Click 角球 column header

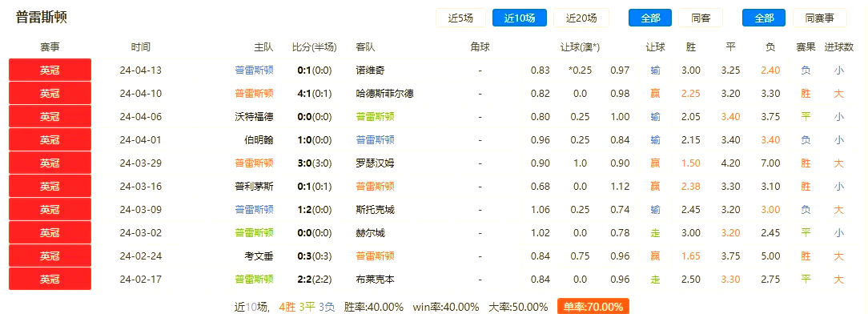[480, 47]
